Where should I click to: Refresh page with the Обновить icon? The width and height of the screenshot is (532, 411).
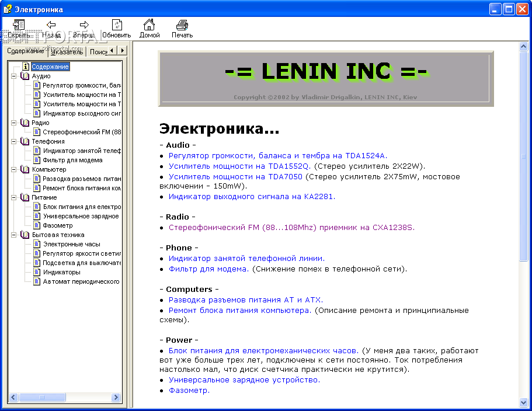(x=117, y=25)
